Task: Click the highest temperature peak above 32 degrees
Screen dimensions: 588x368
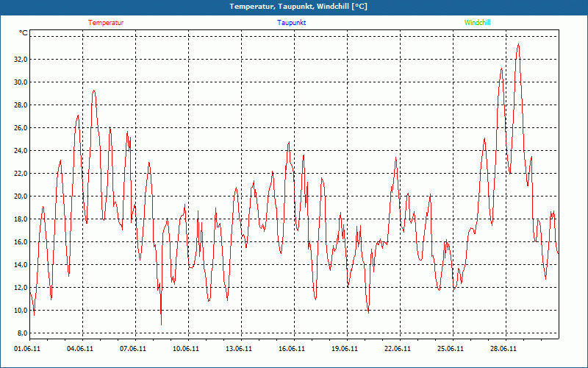Action: pyautogui.click(x=519, y=45)
